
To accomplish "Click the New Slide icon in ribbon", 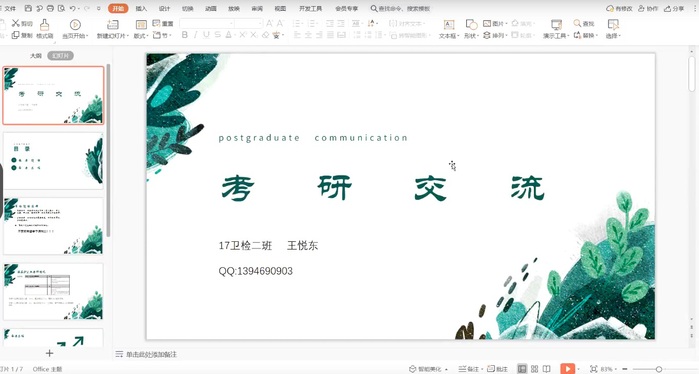I will click(x=113, y=25).
